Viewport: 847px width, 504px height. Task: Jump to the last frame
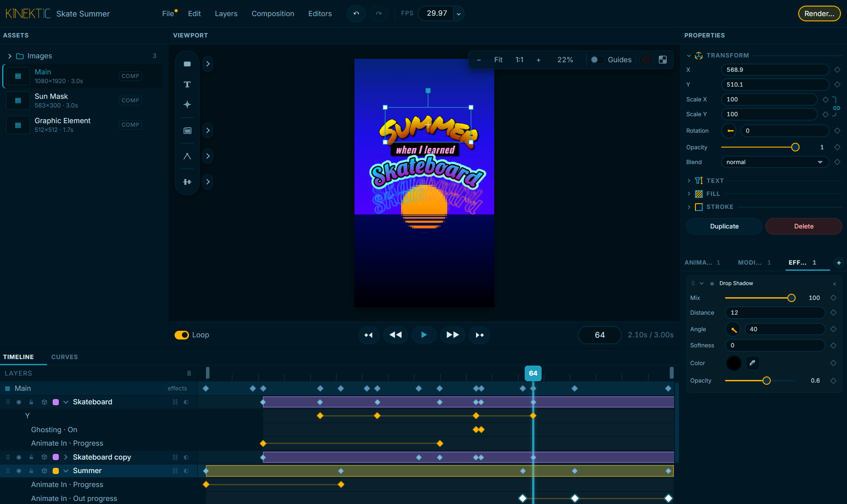[x=479, y=335]
